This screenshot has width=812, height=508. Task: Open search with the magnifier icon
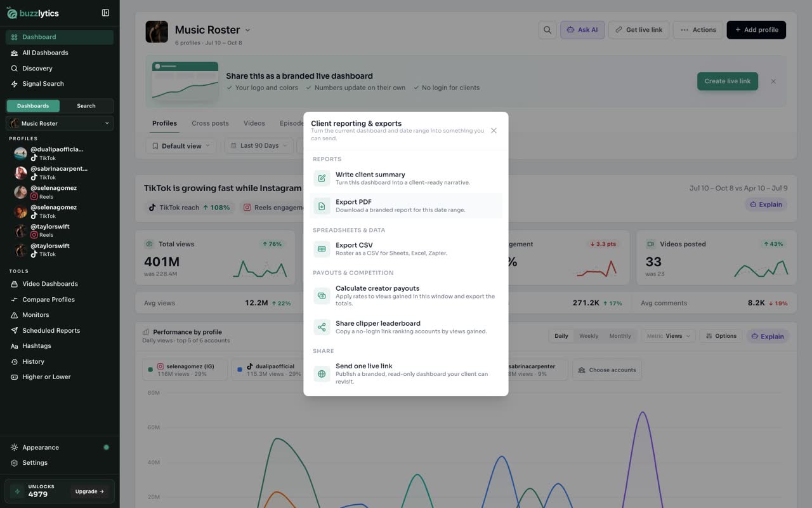pyautogui.click(x=547, y=30)
